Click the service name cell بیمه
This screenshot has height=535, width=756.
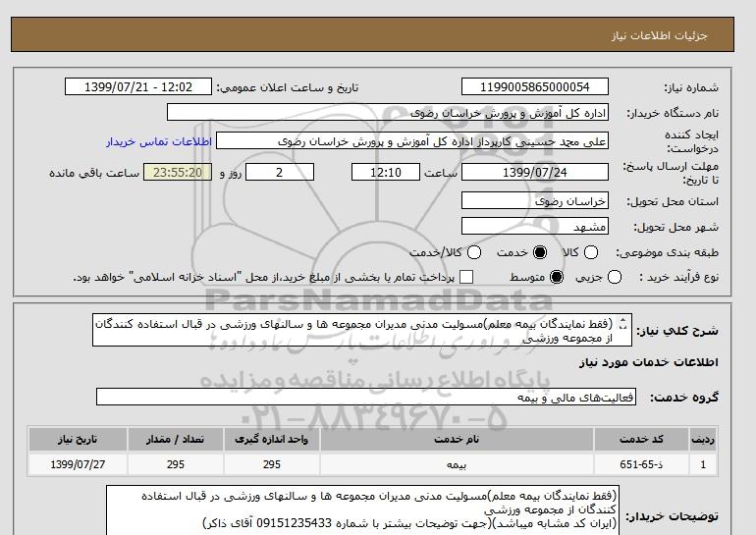(457, 464)
